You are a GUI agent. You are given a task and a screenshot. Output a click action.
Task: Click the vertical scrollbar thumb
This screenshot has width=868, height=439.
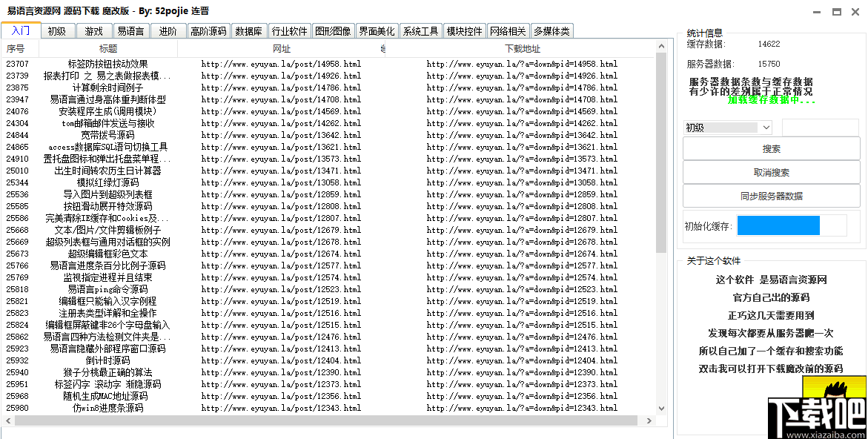(661, 153)
